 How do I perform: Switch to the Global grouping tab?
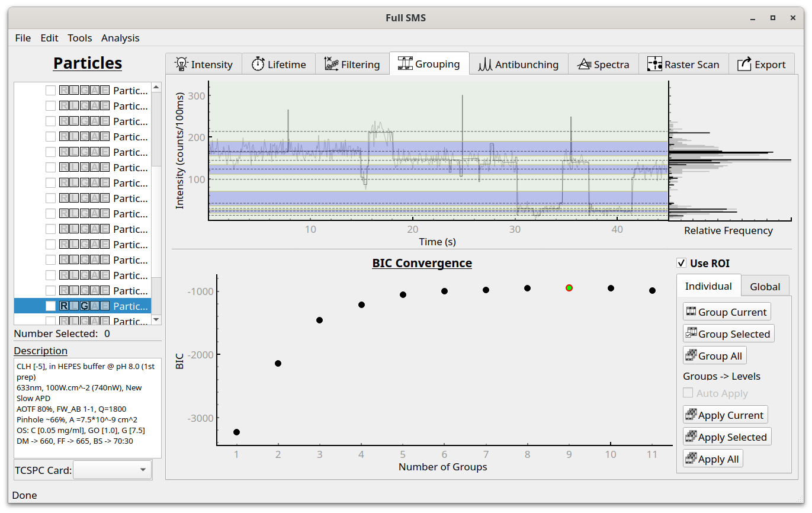click(x=765, y=287)
